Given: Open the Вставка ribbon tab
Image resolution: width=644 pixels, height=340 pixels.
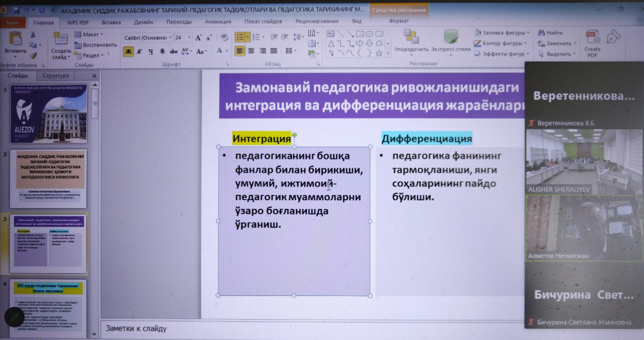Looking at the screenshot, I should [111, 21].
